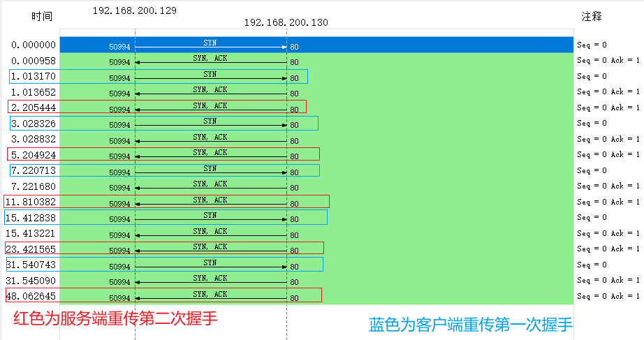The image size is (644, 340).
Task: Click the Seq = 0 Ack = 1 comment in the 7.221680 row
Action: click(x=608, y=186)
